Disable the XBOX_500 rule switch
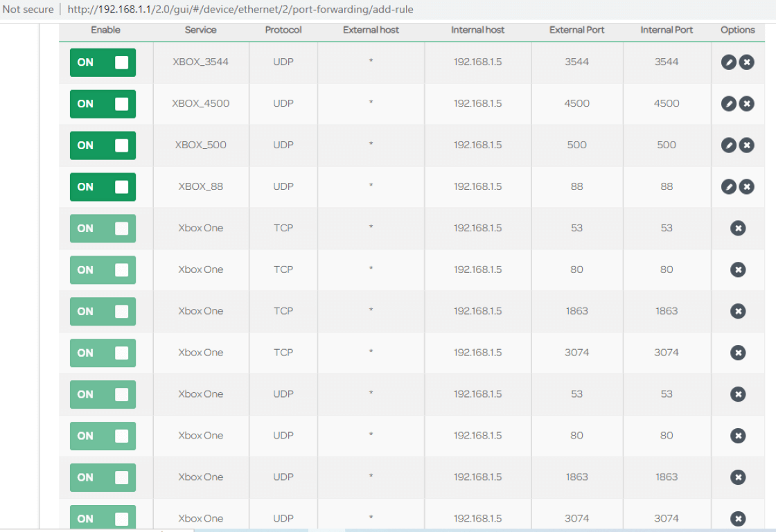This screenshot has width=776, height=532. [103, 145]
